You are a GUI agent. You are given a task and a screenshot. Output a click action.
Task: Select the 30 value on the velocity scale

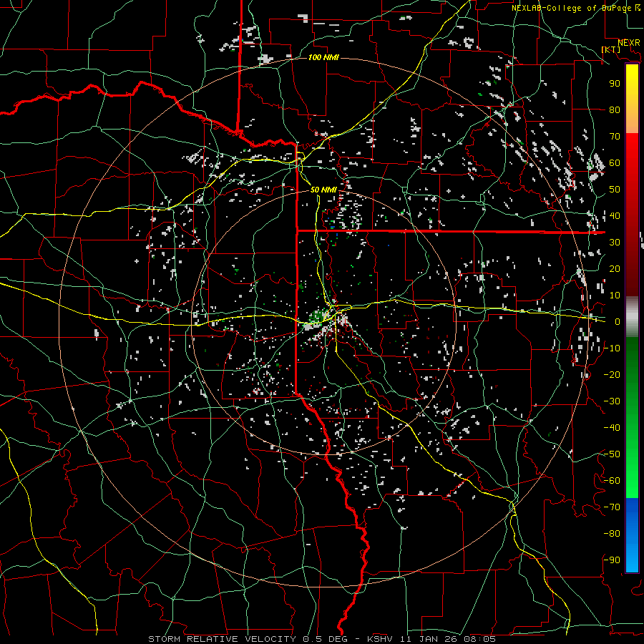pos(615,243)
